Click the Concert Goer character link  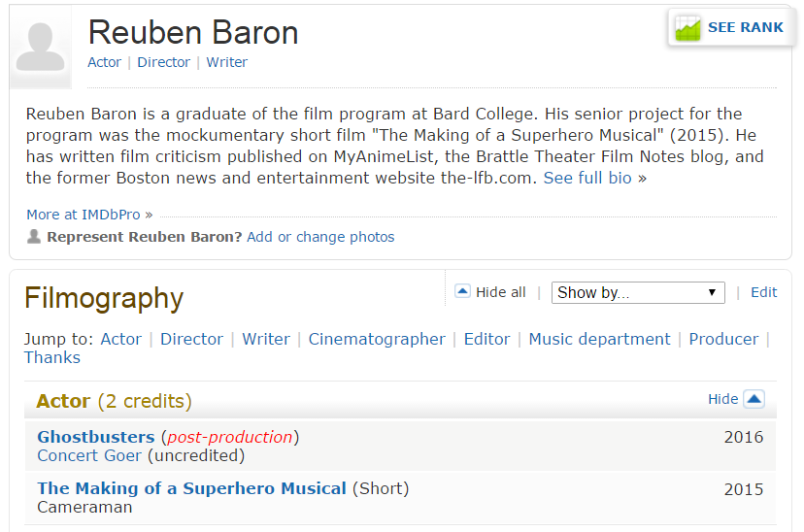89,455
